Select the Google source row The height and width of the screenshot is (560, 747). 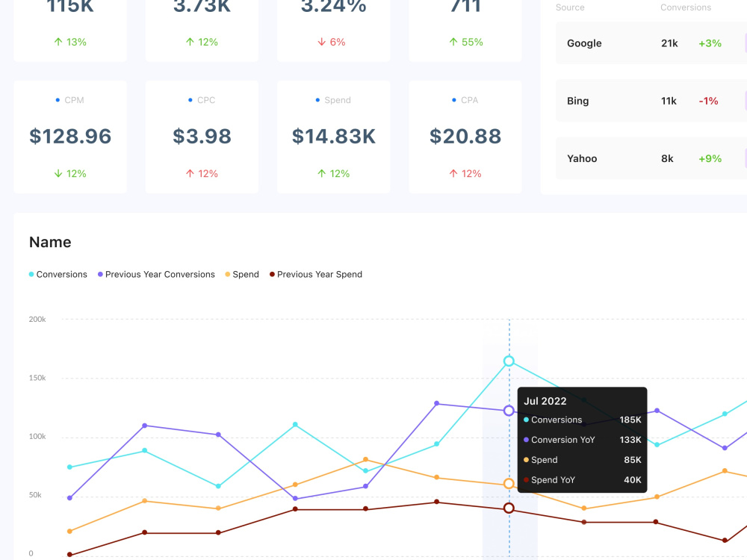[651, 43]
